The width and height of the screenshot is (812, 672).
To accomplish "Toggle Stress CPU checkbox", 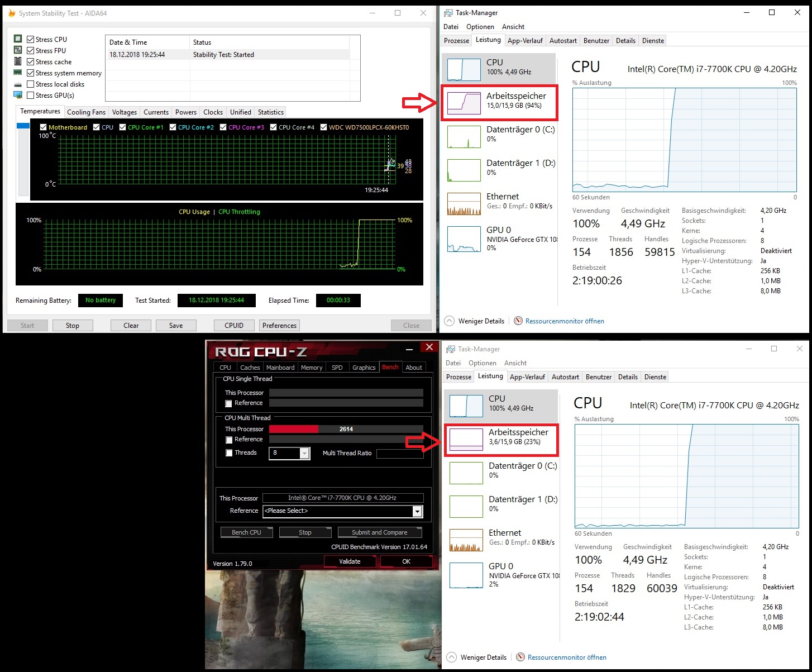I will [x=31, y=39].
